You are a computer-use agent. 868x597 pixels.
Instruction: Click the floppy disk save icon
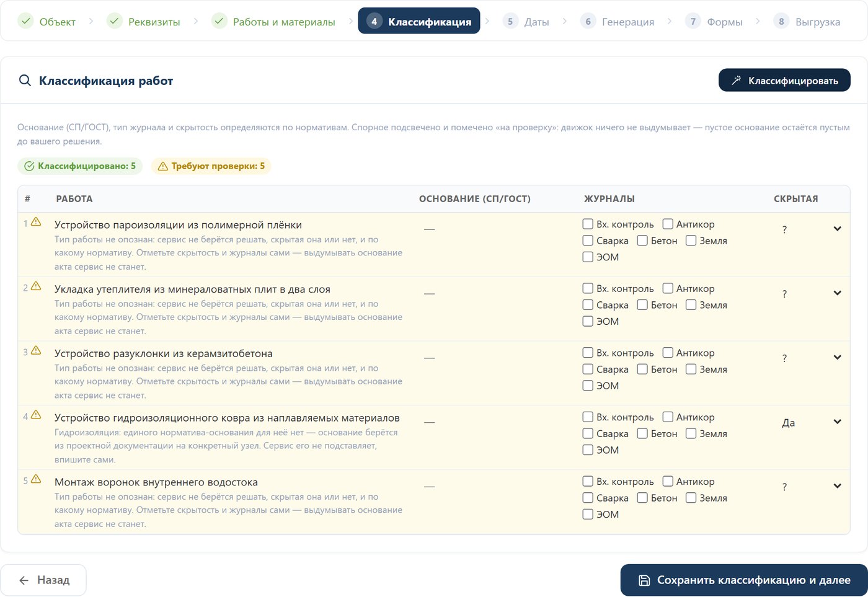[x=644, y=580]
